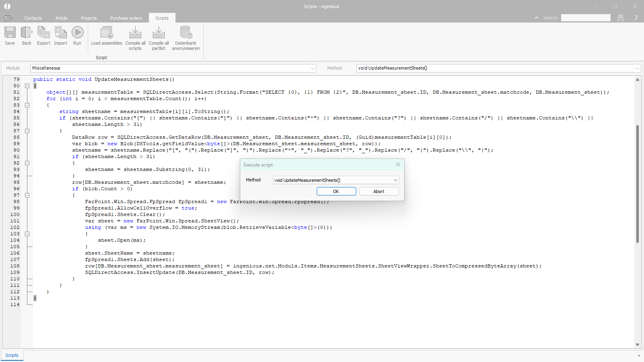Screen dimensions: 644x362
Task: Click the Export script icon
Action: [x=43, y=33]
